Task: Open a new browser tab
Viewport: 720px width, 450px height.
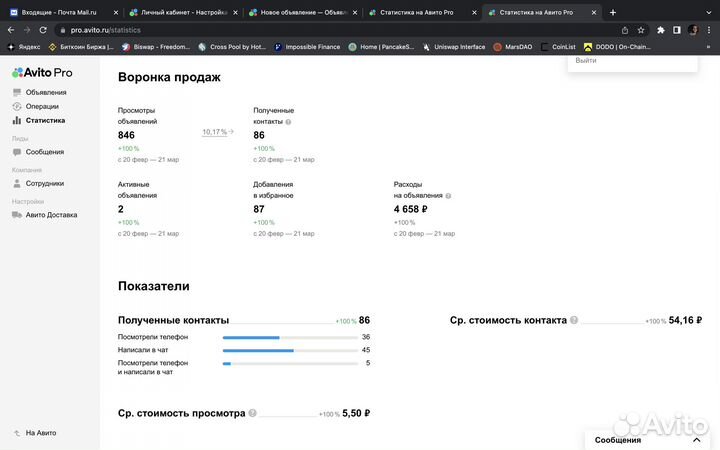Action: (613, 12)
